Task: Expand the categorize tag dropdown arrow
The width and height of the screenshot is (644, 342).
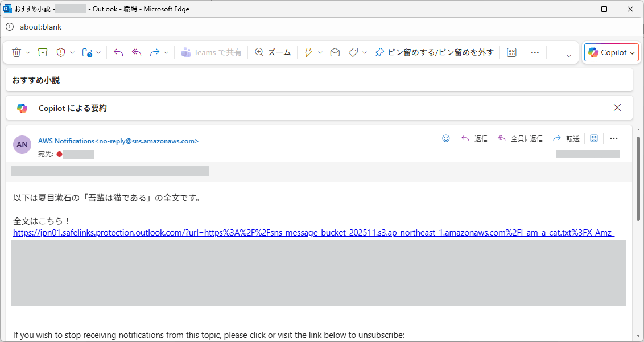Action: pyautogui.click(x=365, y=53)
